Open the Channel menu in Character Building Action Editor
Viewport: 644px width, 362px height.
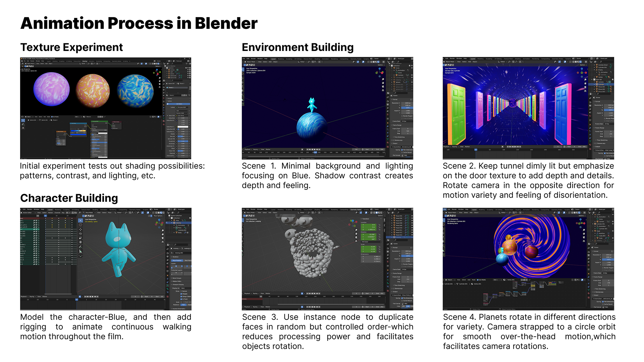[57, 213]
